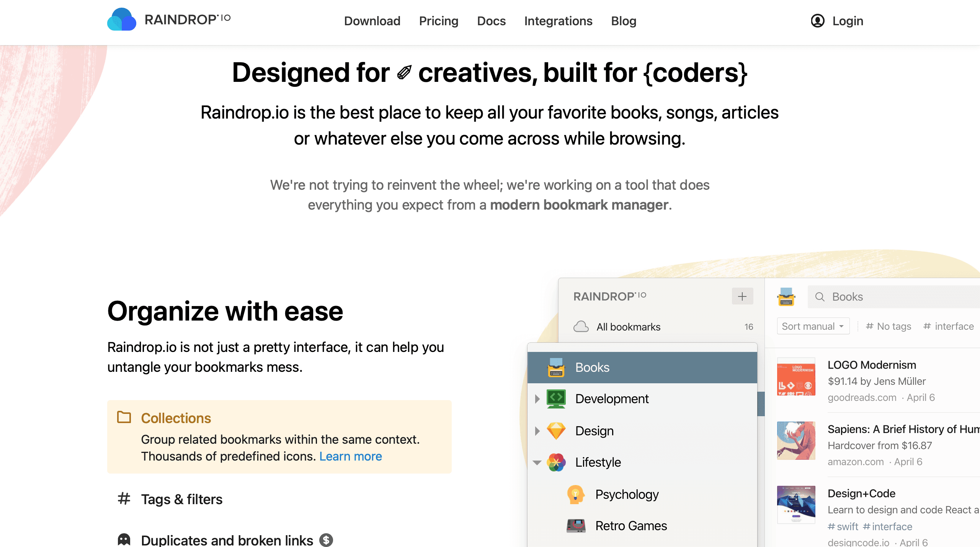Click the Design gem icon
The width and height of the screenshot is (980, 547).
point(556,431)
